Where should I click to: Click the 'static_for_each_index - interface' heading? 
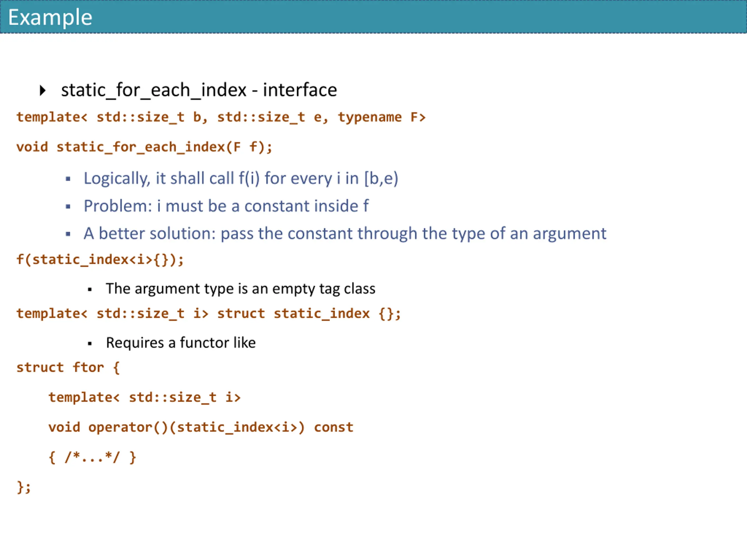[x=199, y=90]
